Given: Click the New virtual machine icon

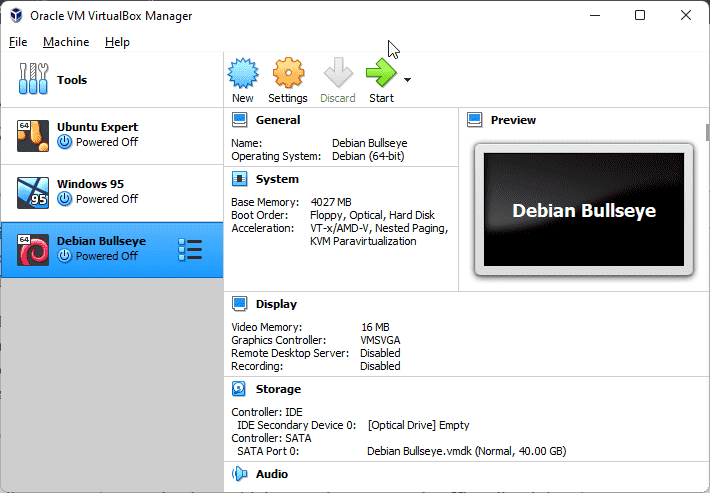Looking at the screenshot, I should point(242,73).
